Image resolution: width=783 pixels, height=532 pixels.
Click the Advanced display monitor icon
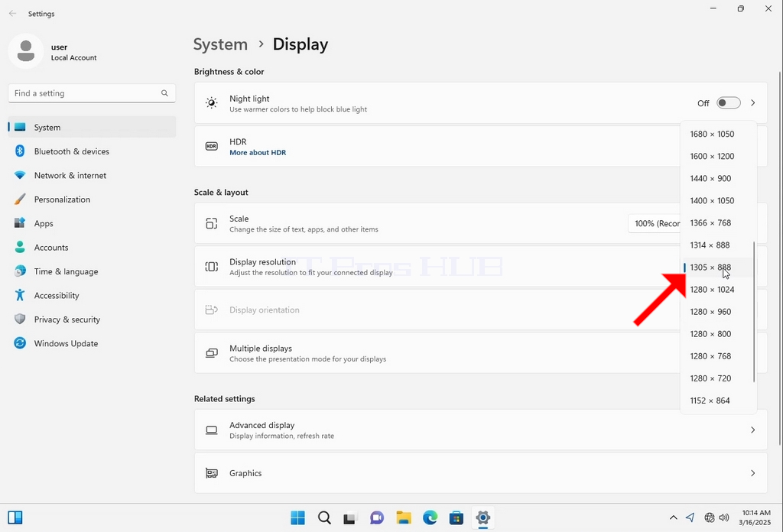[212, 430]
